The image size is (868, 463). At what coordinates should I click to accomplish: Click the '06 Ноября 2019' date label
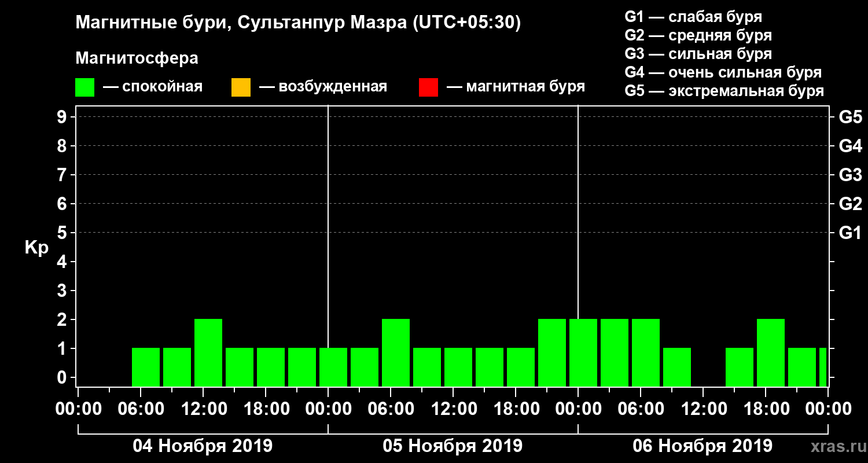(x=703, y=446)
